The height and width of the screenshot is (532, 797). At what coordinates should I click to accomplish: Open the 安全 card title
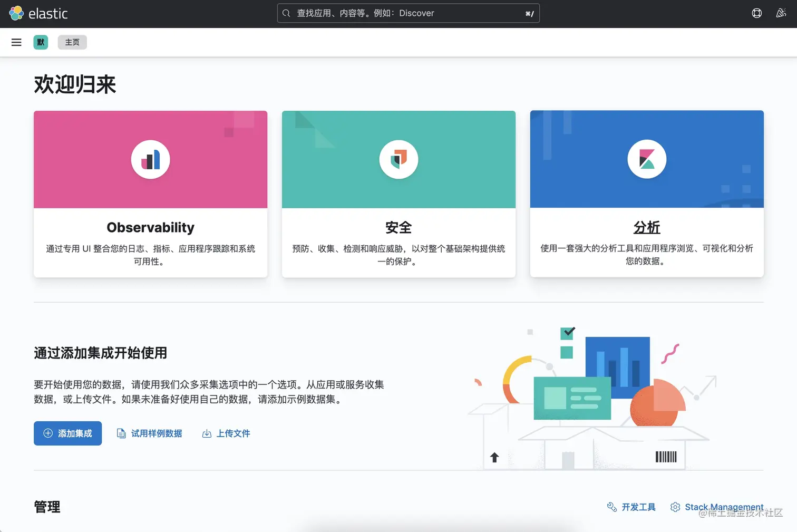[398, 227]
